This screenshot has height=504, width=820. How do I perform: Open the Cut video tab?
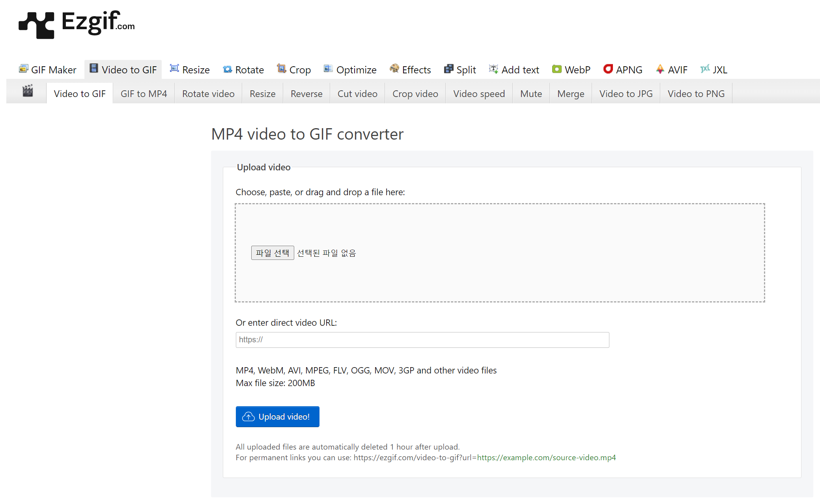[x=357, y=94]
